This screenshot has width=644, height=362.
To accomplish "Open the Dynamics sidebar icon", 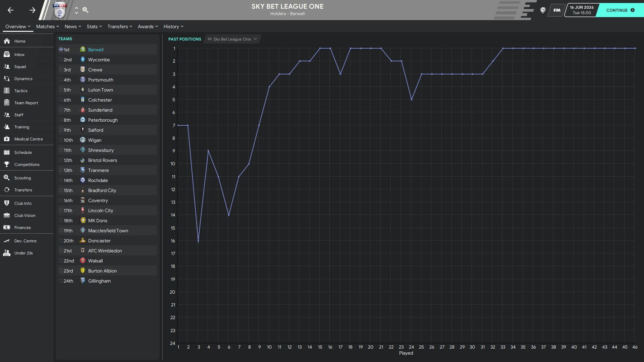I will (7, 78).
